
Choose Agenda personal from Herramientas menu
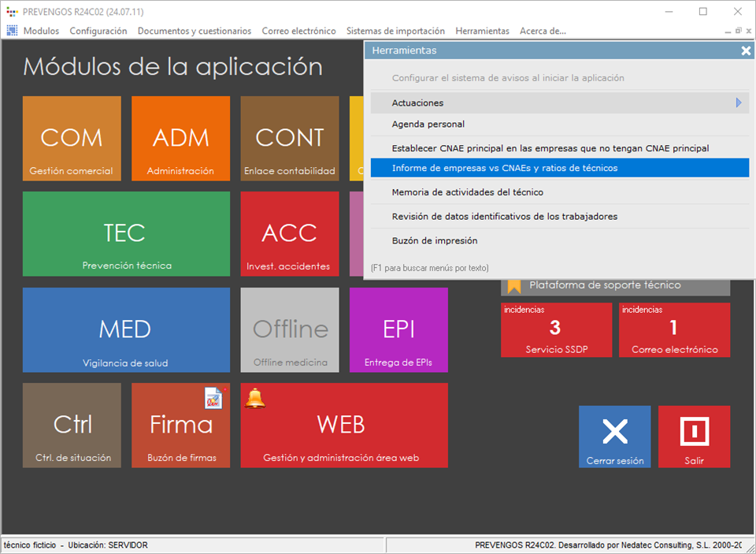coord(428,124)
